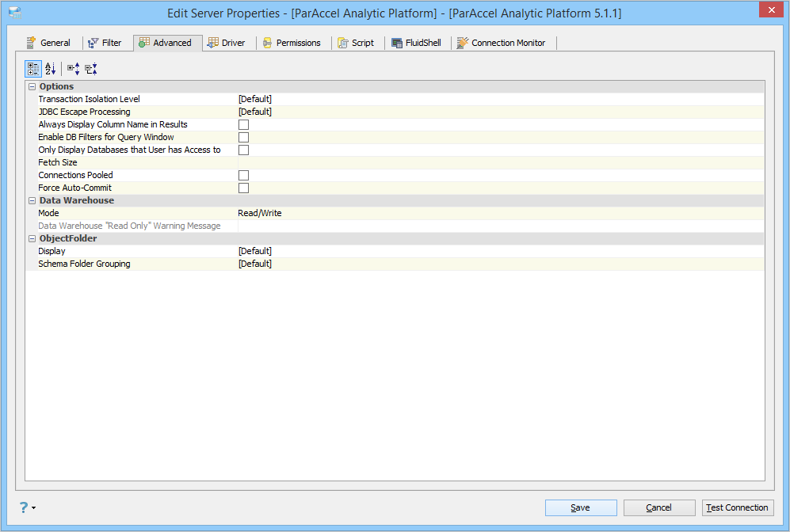Click the help question mark icon
790x532 pixels.
coord(24,507)
